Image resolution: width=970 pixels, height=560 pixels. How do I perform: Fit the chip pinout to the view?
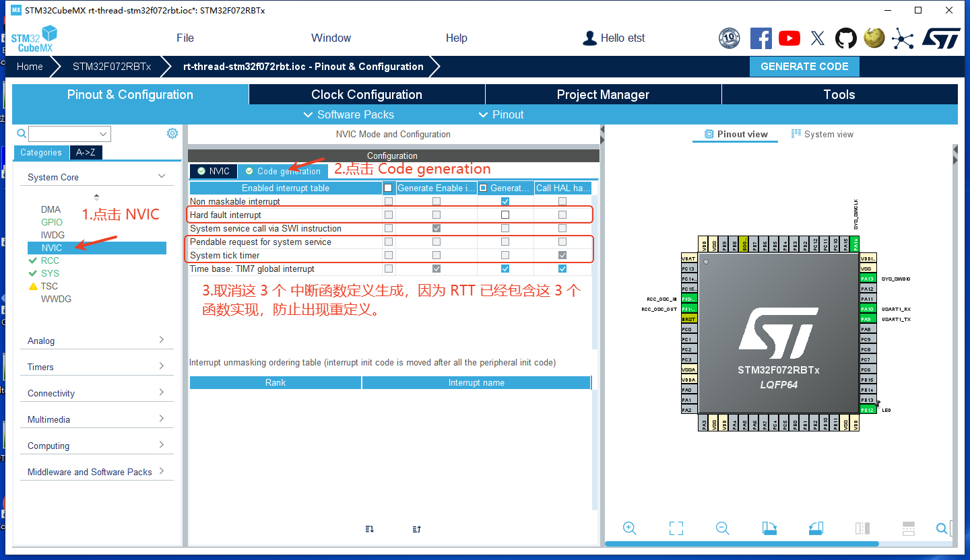pos(676,528)
